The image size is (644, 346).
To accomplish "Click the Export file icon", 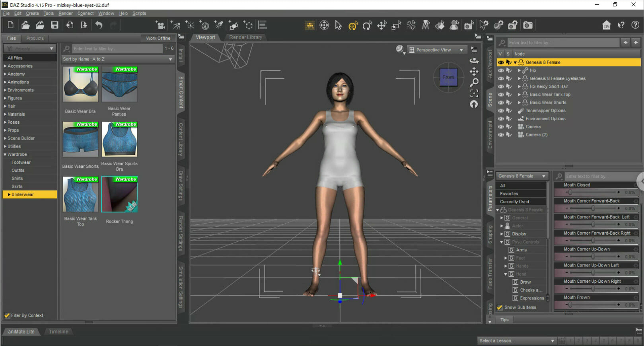I will [84, 25].
